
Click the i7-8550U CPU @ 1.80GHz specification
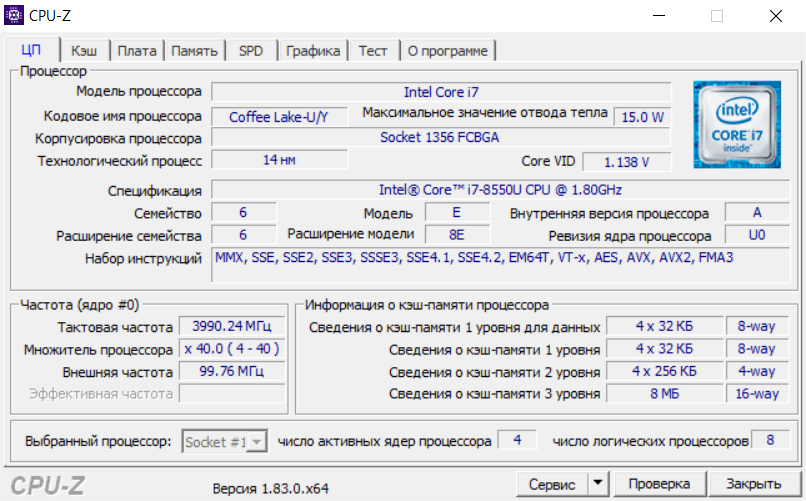coord(500,190)
